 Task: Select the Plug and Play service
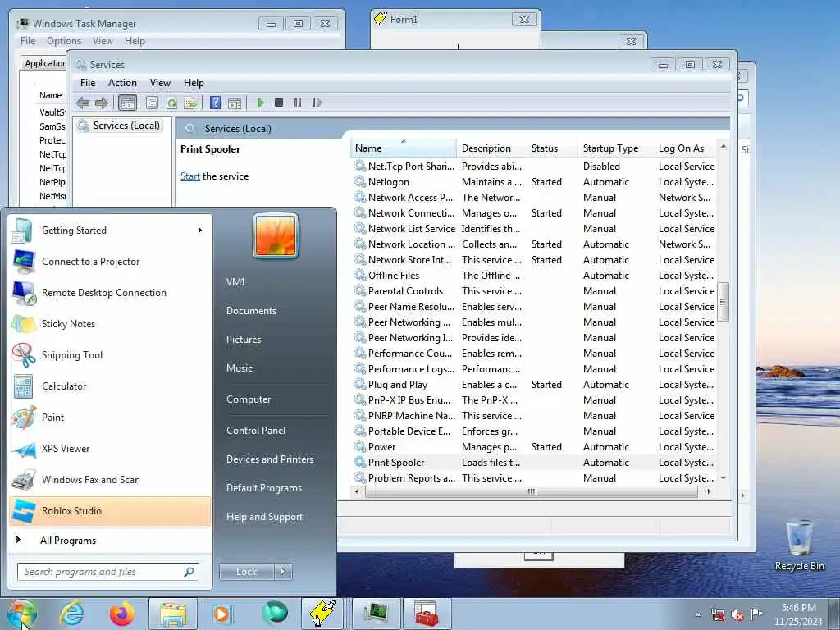click(534, 385)
